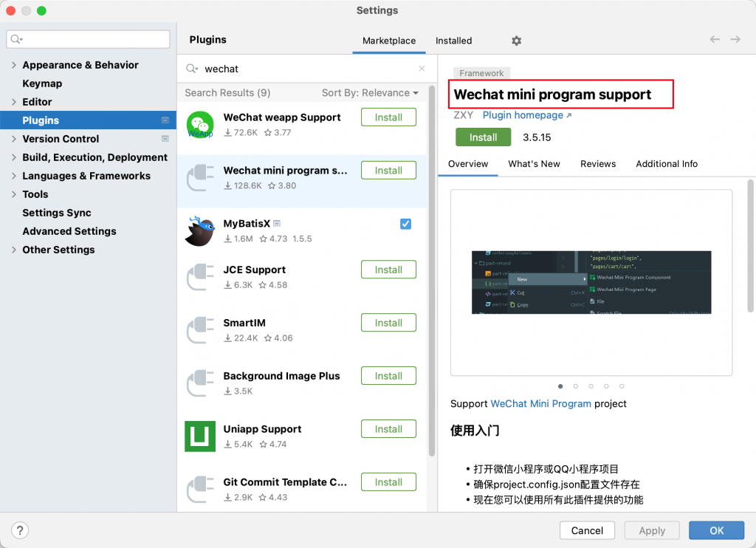The image size is (756, 548).
Task: Click the JCE Support plug icon
Action: [200, 277]
